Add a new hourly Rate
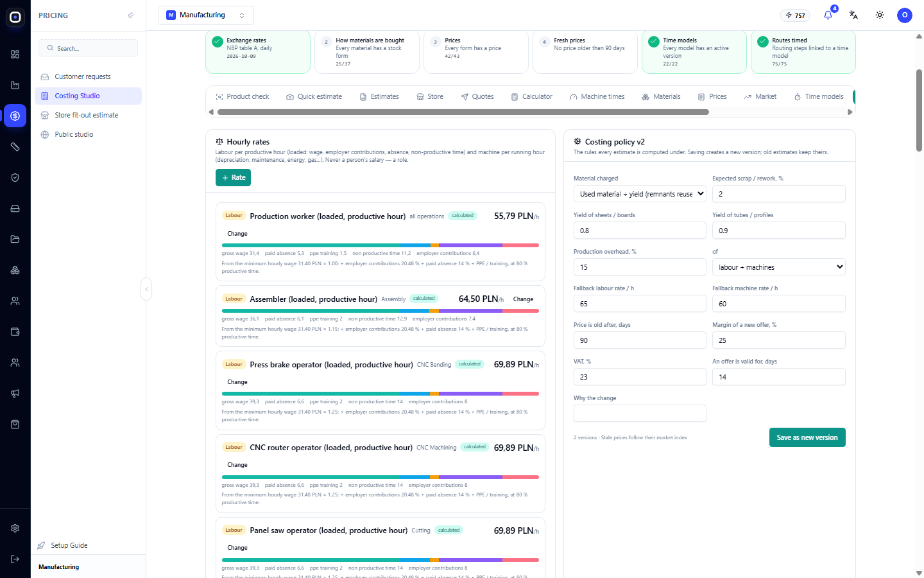The image size is (924, 578). pyautogui.click(x=233, y=177)
